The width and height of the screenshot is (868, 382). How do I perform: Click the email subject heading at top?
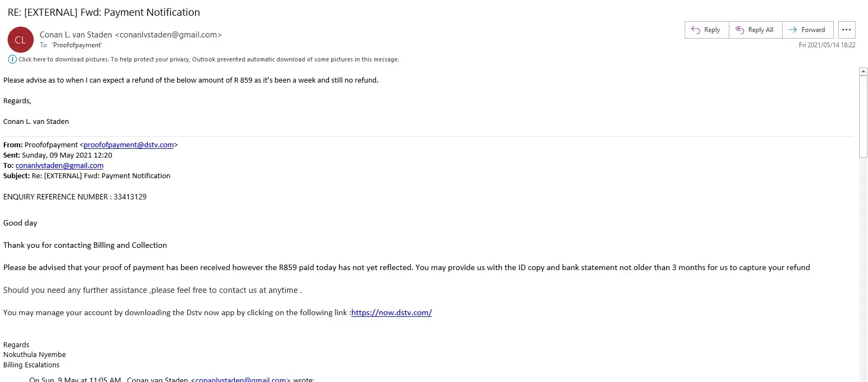[104, 12]
